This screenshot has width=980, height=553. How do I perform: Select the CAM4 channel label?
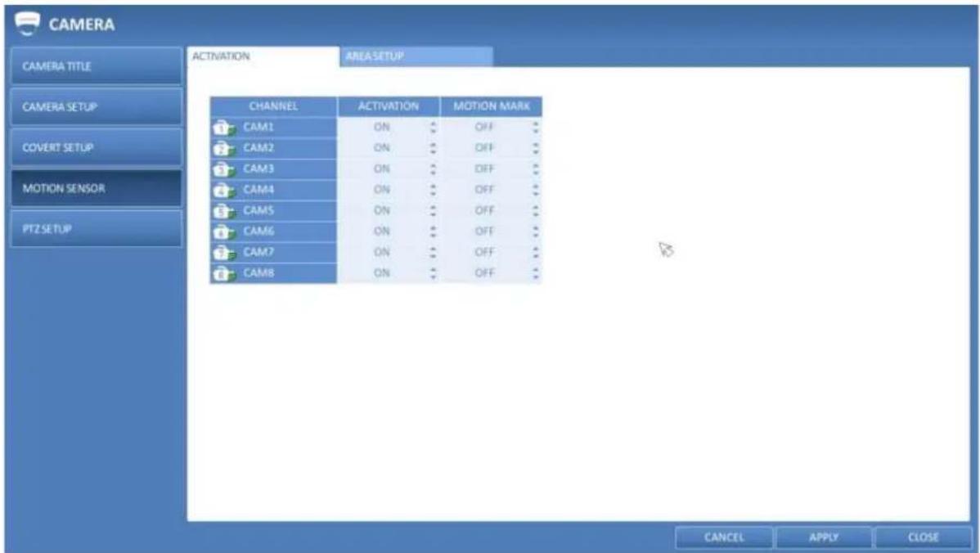[x=258, y=189]
